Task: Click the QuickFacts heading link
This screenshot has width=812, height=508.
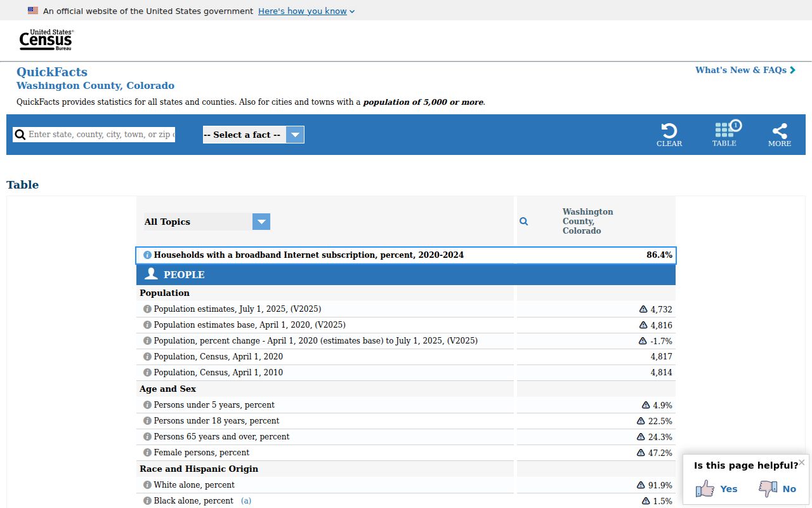Action: coord(52,72)
